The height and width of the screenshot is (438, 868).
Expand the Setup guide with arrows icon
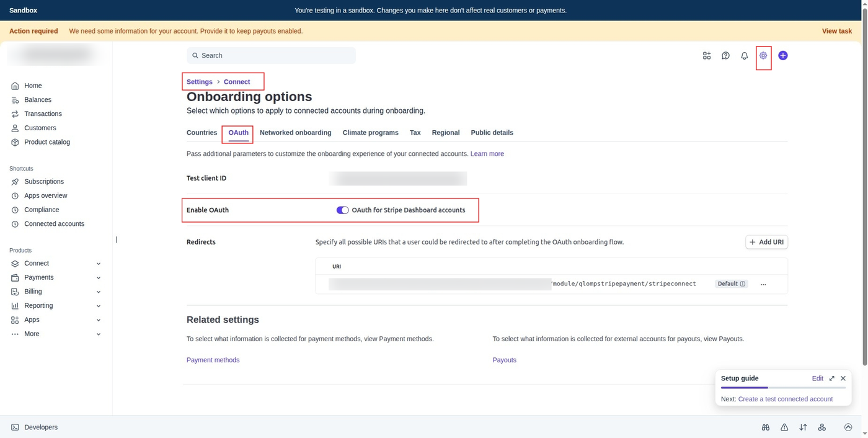[832, 378]
